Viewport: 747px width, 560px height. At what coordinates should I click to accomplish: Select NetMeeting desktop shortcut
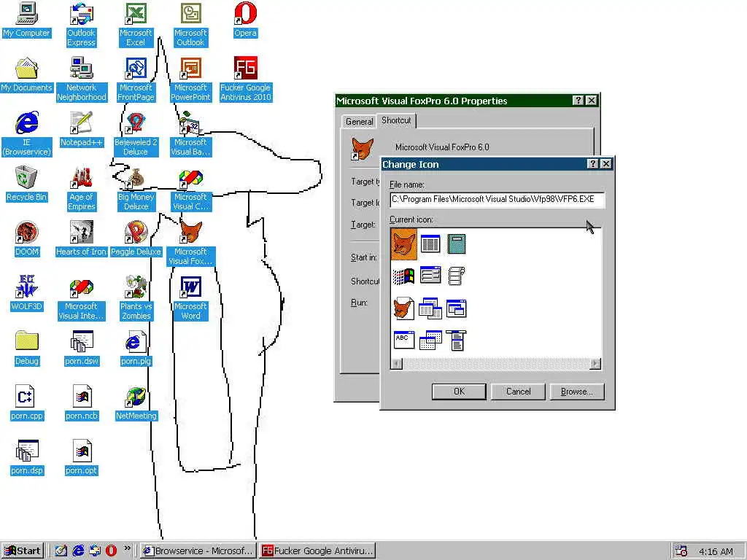point(136,404)
